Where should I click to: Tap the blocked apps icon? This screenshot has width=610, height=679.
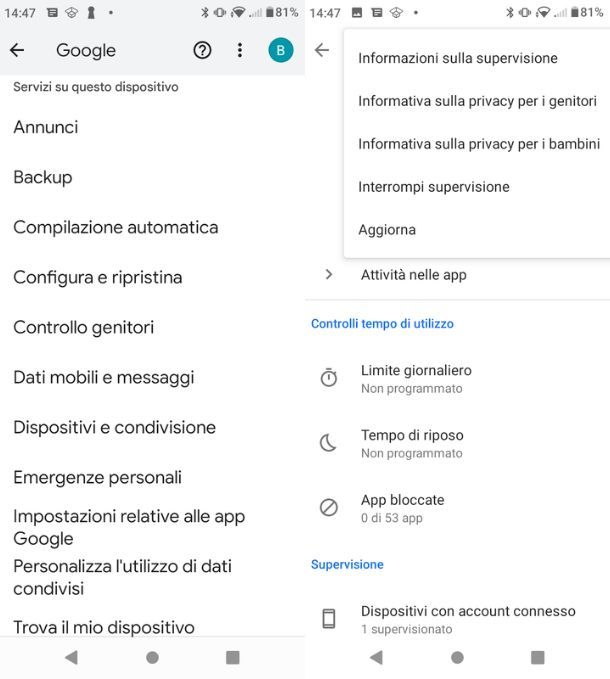click(x=329, y=508)
